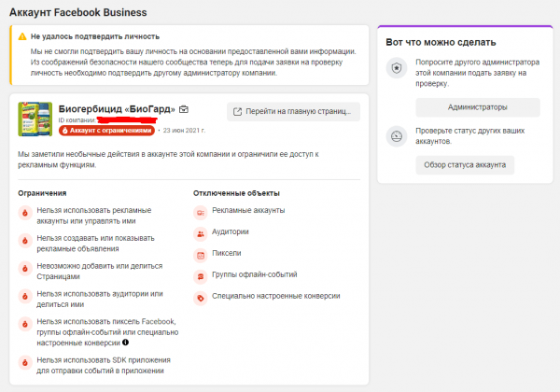The image size is (560, 392).
Task: Click the «Вот что можно сделать» heading
Action: (x=441, y=43)
